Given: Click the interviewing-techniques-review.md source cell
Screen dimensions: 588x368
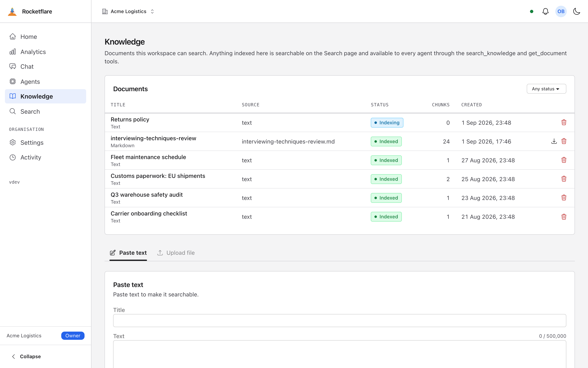Looking at the screenshot, I should coord(288,142).
